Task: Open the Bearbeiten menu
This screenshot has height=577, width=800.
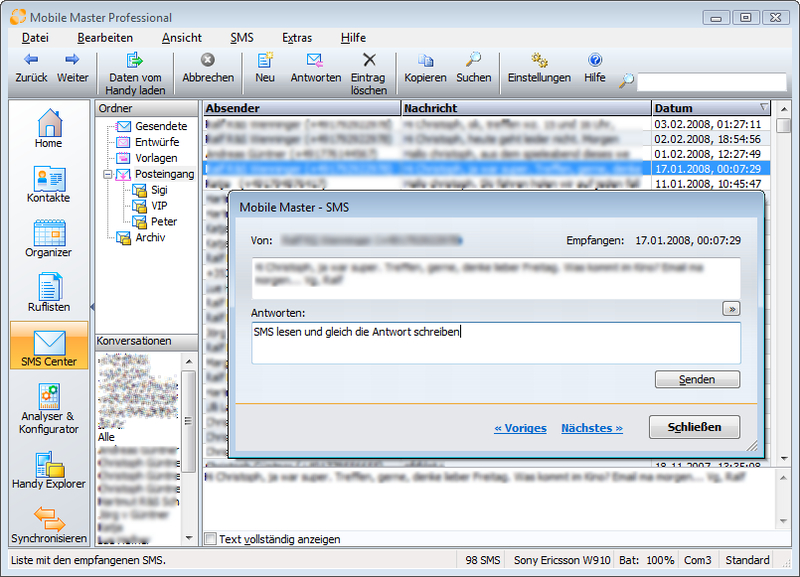Action: (105, 37)
